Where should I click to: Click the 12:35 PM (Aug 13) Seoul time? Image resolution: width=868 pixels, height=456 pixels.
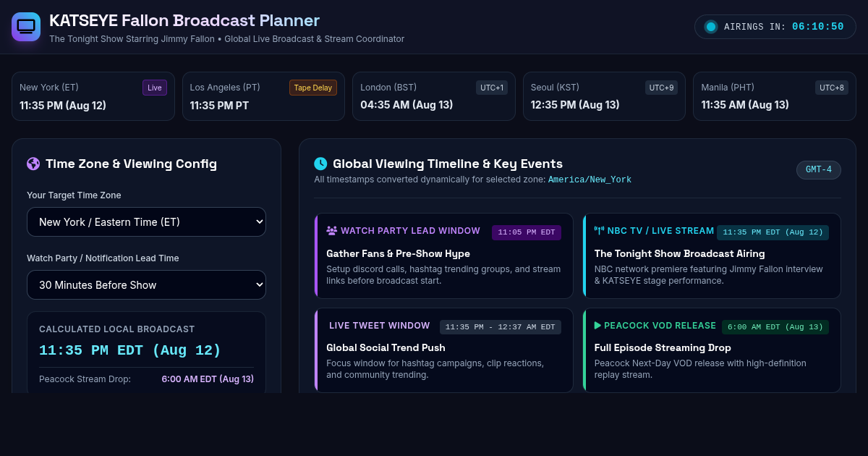click(x=575, y=105)
